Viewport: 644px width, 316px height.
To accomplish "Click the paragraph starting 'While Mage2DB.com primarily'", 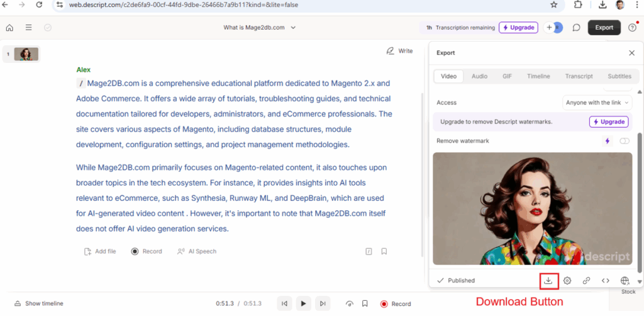I will [231, 198].
